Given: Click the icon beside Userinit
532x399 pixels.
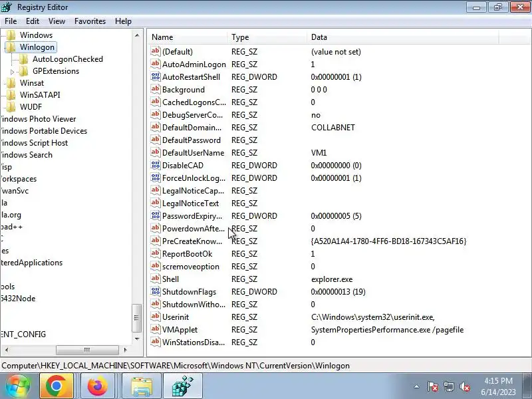Looking at the screenshot, I should point(156,317).
